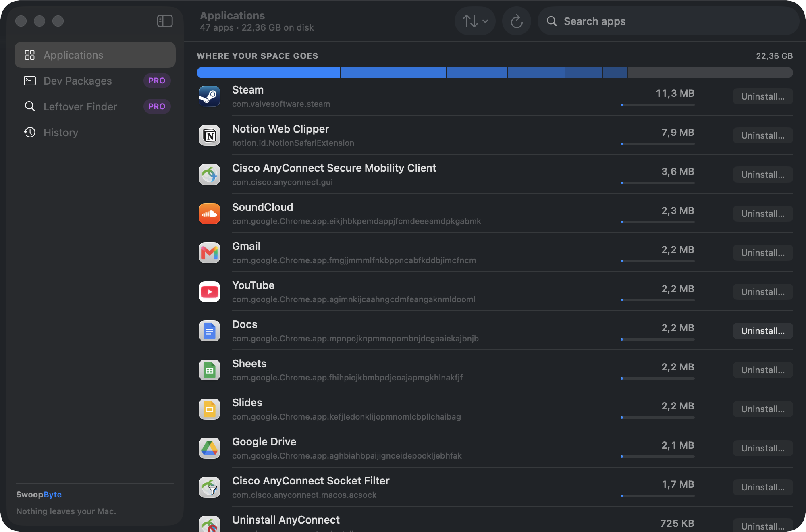Viewport: 806px width, 532px height.
Task: Click the Docs app icon
Action: click(x=210, y=331)
